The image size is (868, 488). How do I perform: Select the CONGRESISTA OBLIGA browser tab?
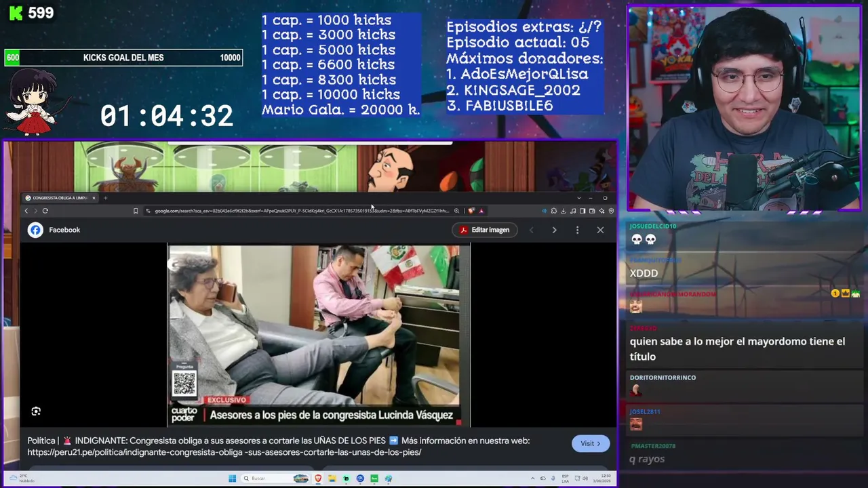click(60, 198)
